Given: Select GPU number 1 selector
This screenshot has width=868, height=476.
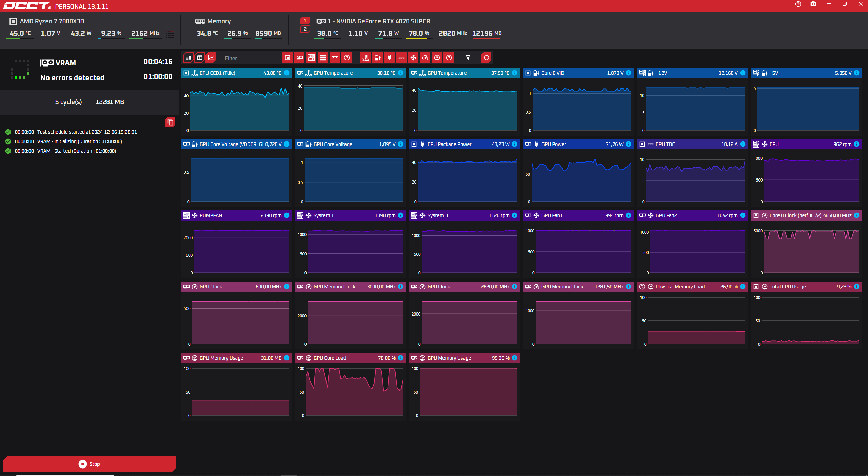Looking at the screenshot, I should point(305,21).
